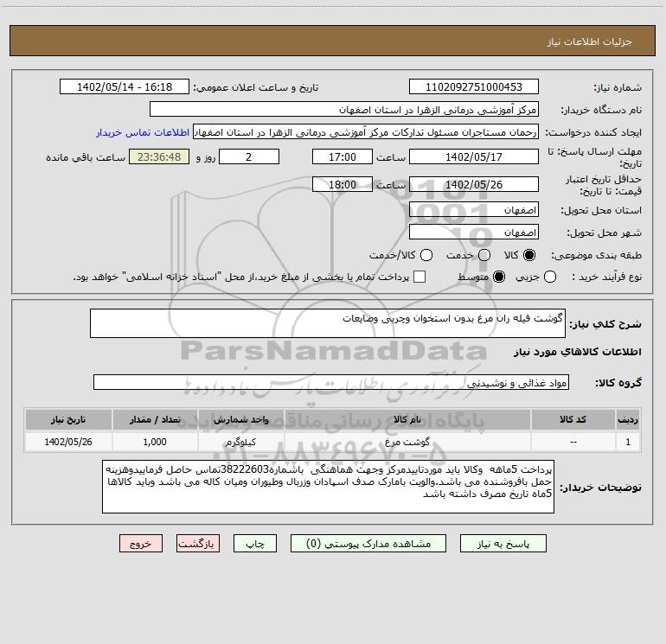Viewport: 666px width, 644px height.
Task: Toggle the اسناد خزانه اسلامی payment checkbox
Action: (419, 277)
